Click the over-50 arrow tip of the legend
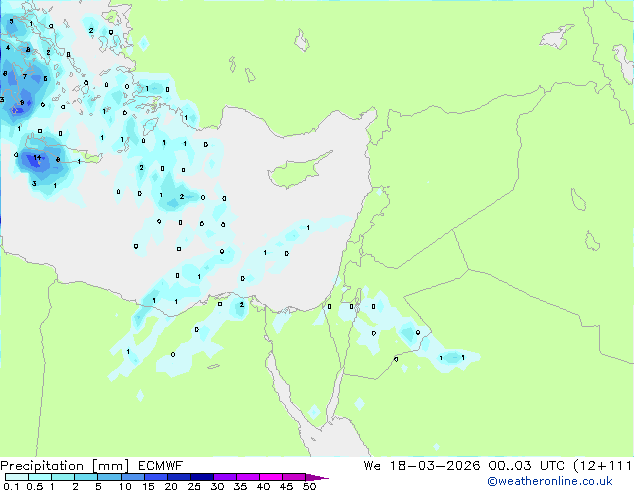 (317, 477)
